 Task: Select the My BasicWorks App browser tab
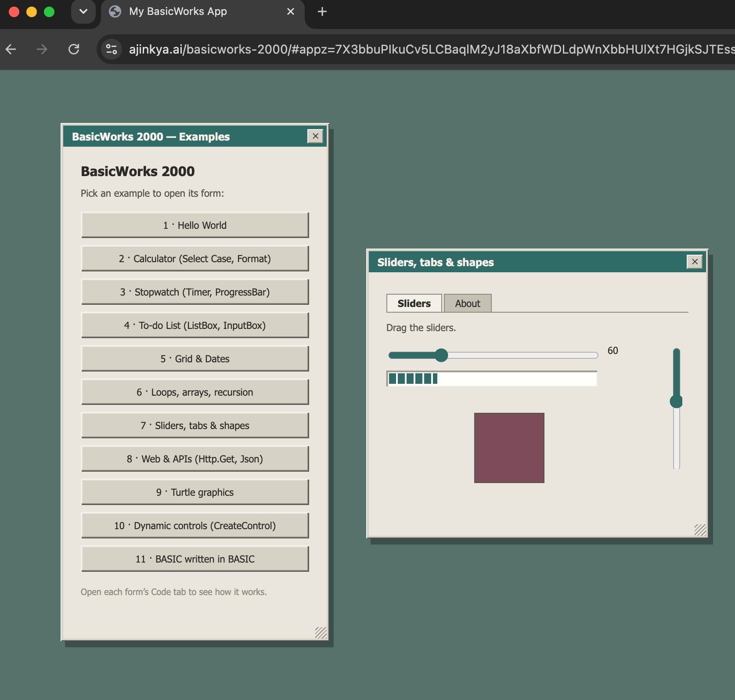pos(203,12)
